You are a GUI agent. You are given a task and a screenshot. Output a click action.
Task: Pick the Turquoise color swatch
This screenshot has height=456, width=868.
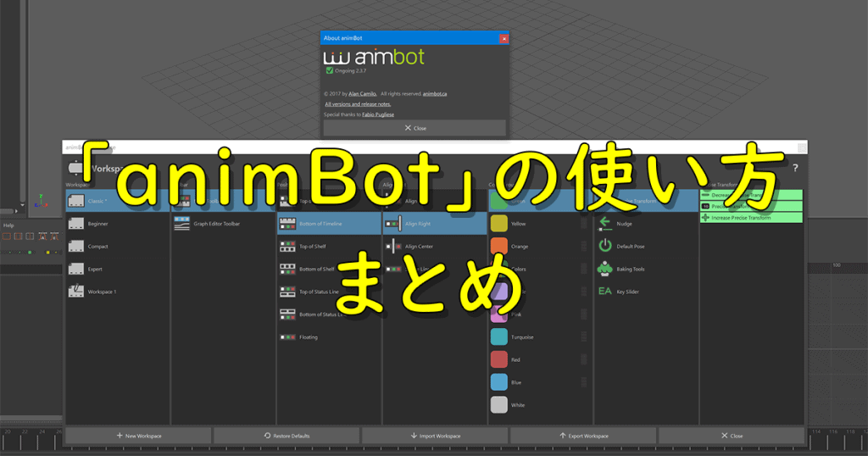pos(499,336)
